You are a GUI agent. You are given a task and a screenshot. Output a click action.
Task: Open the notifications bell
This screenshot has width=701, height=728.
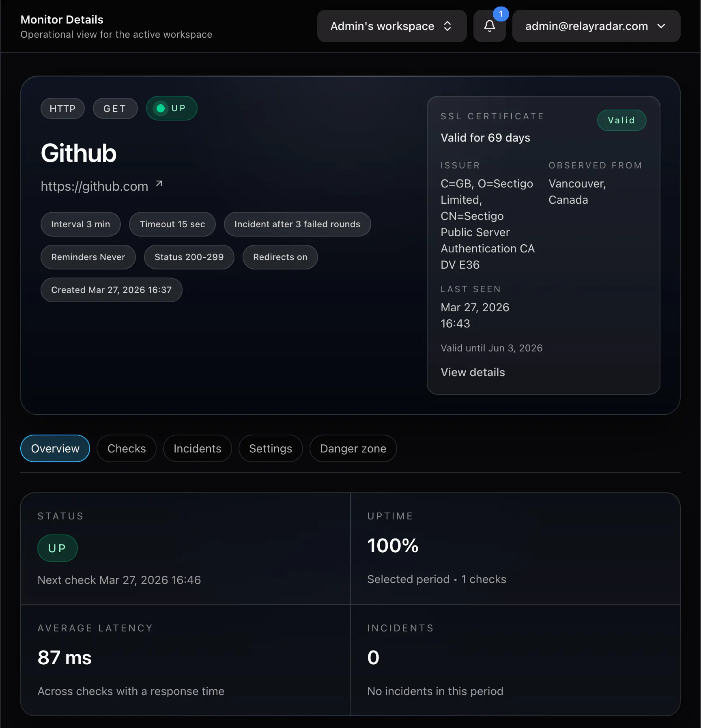pyautogui.click(x=489, y=26)
